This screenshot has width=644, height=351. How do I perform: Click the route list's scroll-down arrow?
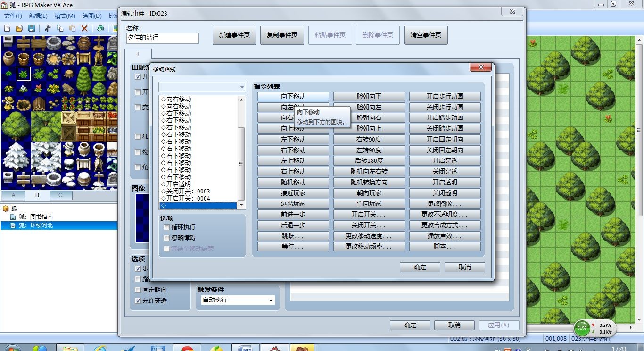[242, 206]
